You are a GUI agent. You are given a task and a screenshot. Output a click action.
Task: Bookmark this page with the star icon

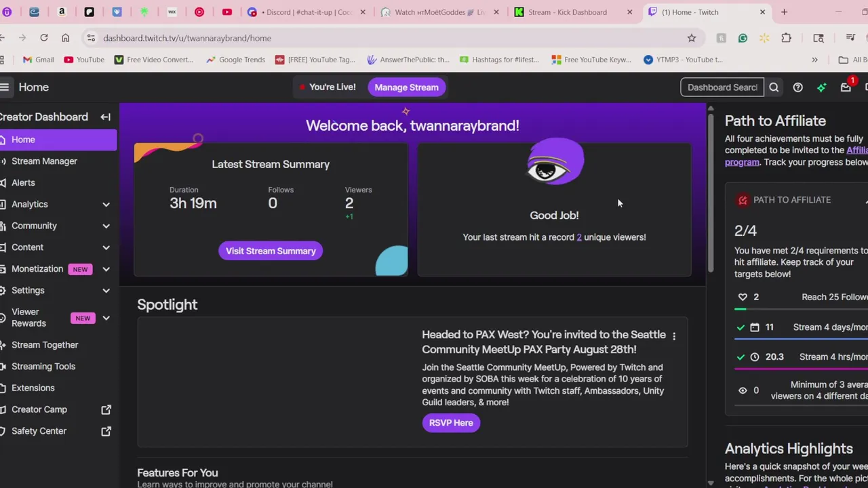pyautogui.click(x=691, y=38)
